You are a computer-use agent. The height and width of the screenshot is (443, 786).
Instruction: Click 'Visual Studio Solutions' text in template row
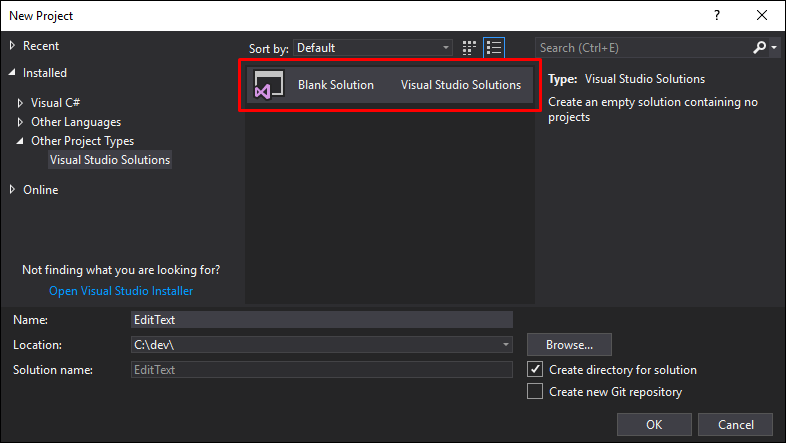(461, 85)
